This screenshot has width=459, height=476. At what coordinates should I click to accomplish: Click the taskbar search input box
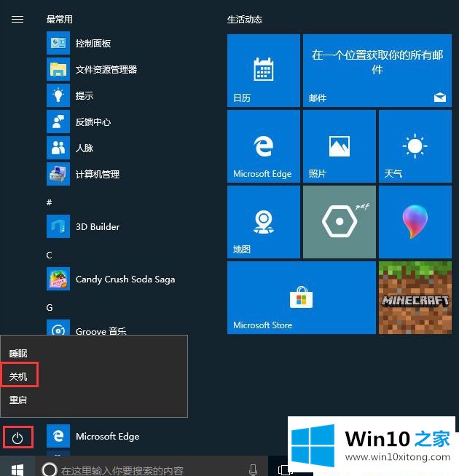pyautogui.click(x=146, y=469)
